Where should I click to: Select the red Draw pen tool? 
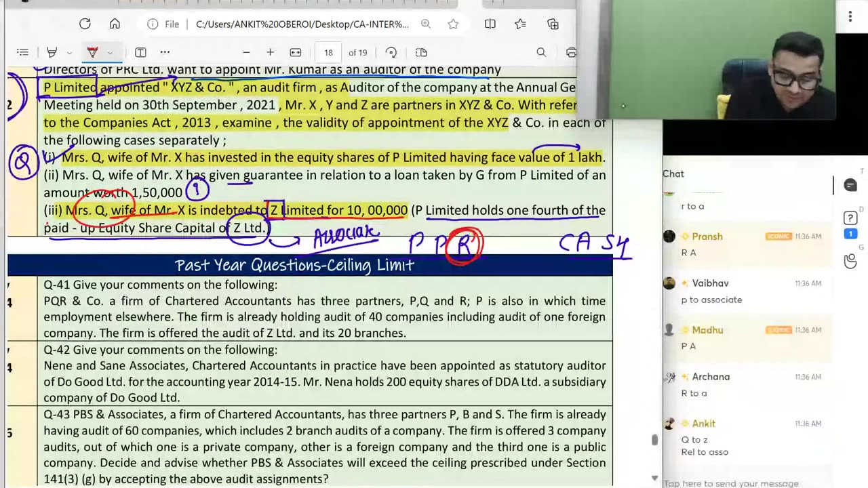[93, 52]
